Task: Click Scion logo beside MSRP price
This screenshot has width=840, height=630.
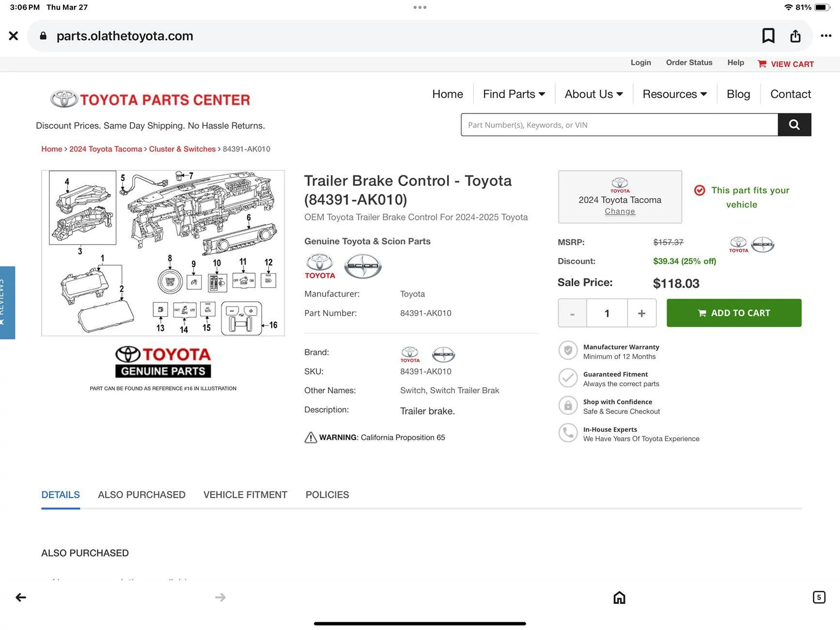Action: (x=762, y=244)
